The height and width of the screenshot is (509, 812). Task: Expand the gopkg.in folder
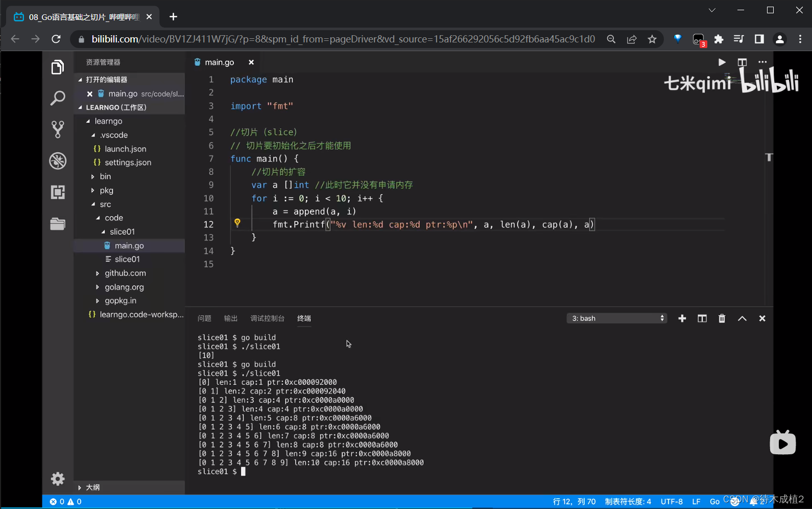(98, 301)
